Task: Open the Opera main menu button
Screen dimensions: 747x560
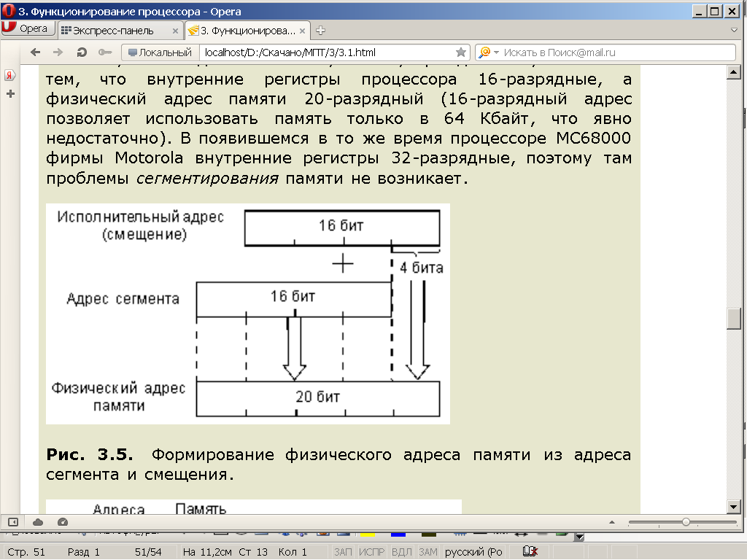Action: point(28,29)
